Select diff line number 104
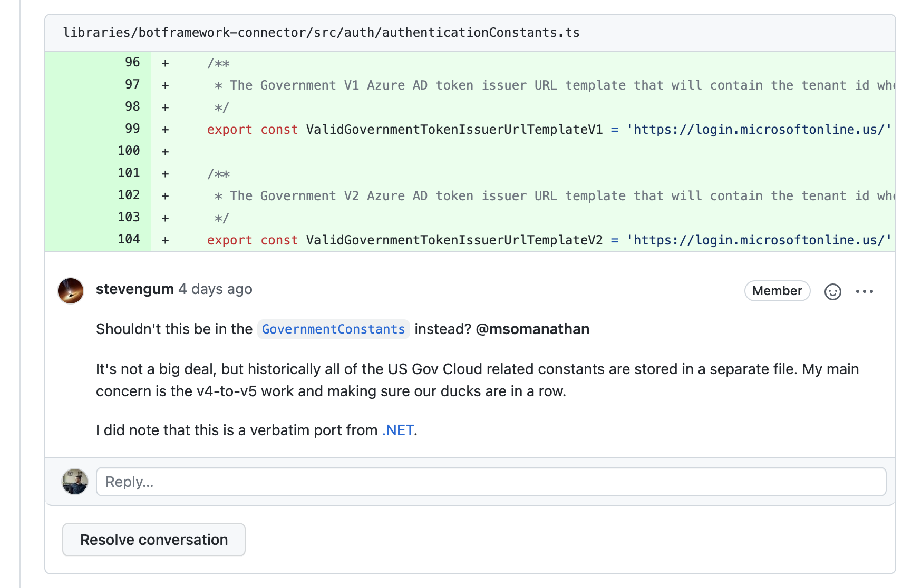 click(129, 240)
